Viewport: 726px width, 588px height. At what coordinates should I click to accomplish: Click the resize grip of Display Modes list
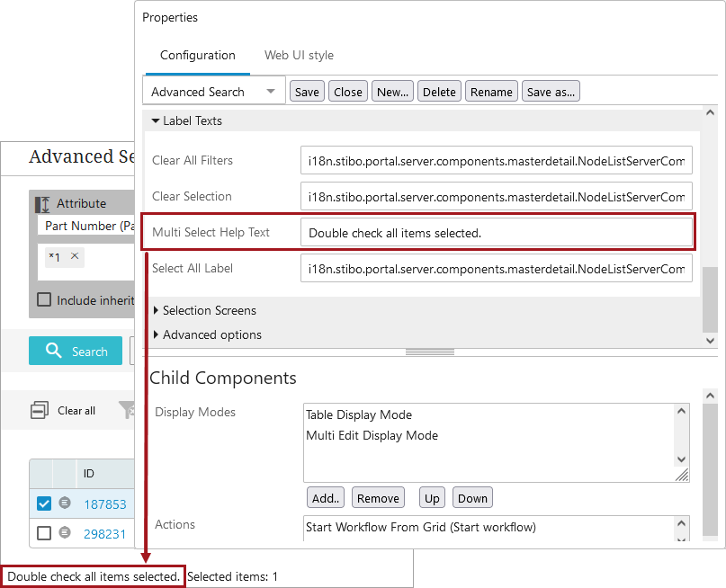[682, 475]
